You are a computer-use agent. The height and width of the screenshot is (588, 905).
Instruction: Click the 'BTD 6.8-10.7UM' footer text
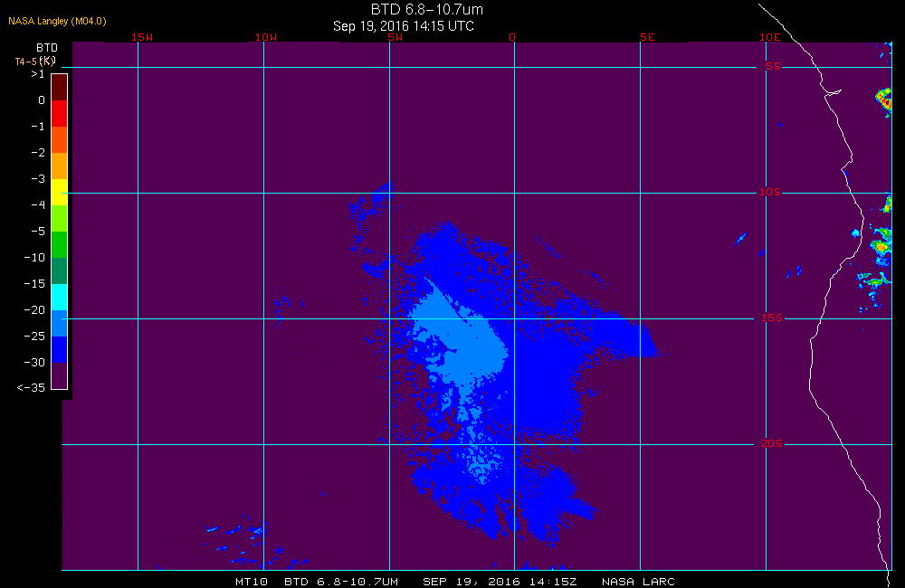[341, 582]
